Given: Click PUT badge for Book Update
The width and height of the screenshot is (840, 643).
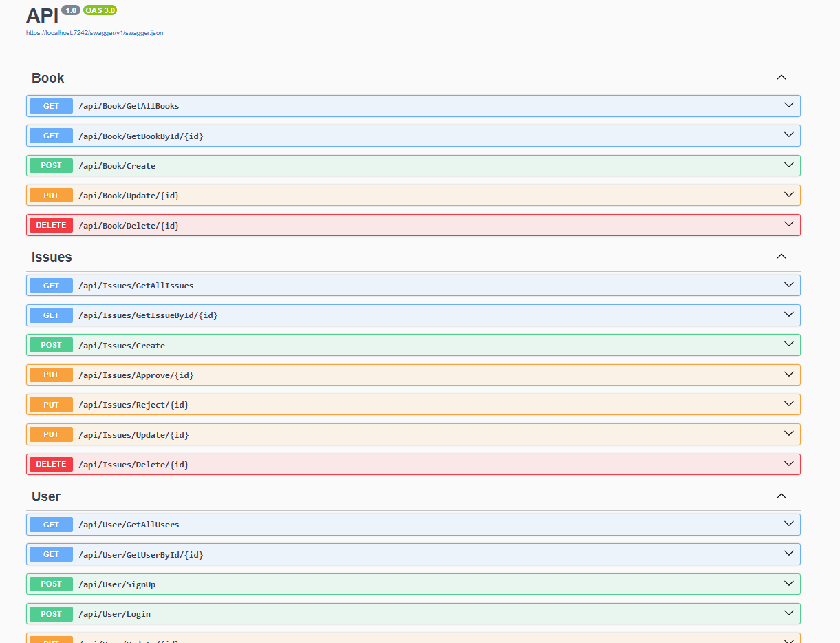Looking at the screenshot, I should (51, 196).
